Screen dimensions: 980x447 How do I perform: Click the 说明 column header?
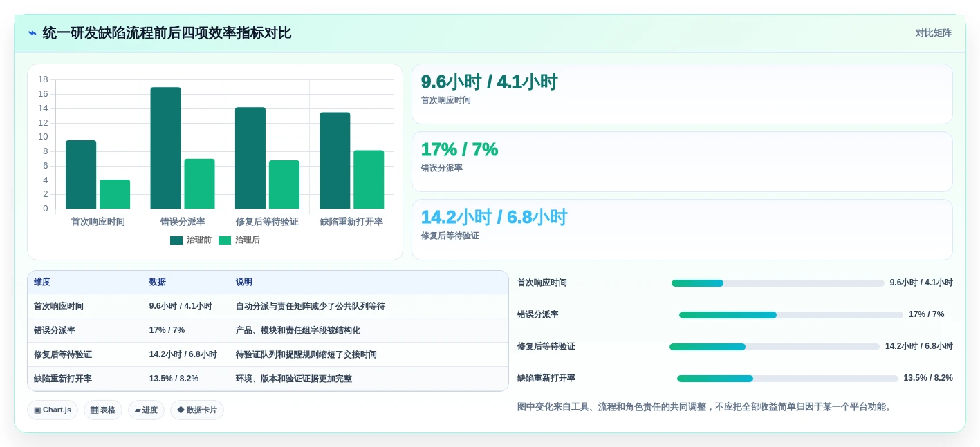pyautogui.click(x=244, y=282)
